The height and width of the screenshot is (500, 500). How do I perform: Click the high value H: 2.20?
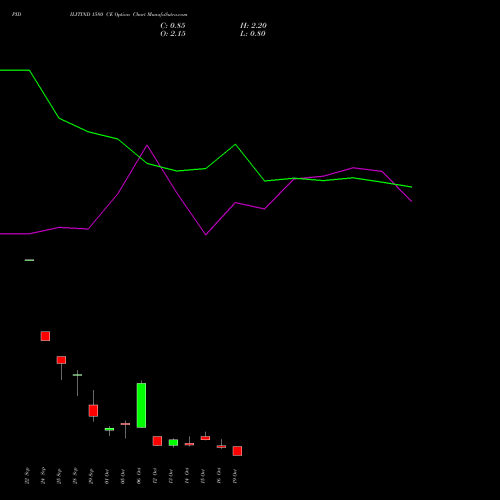(x=253, y=26)
